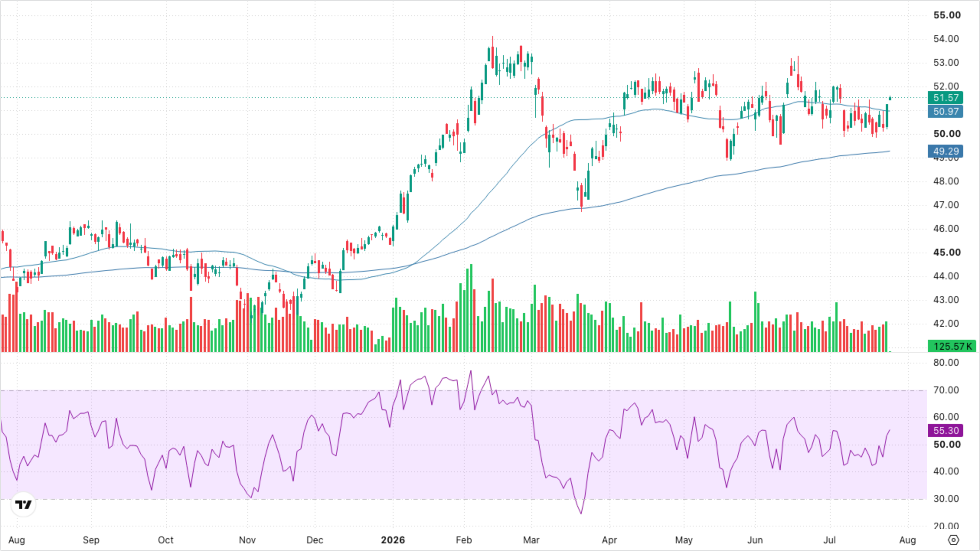The width and height of the screenshot is (980, 551).
Task: Click the 49.29 moving average price label
Action: (946, 151)
